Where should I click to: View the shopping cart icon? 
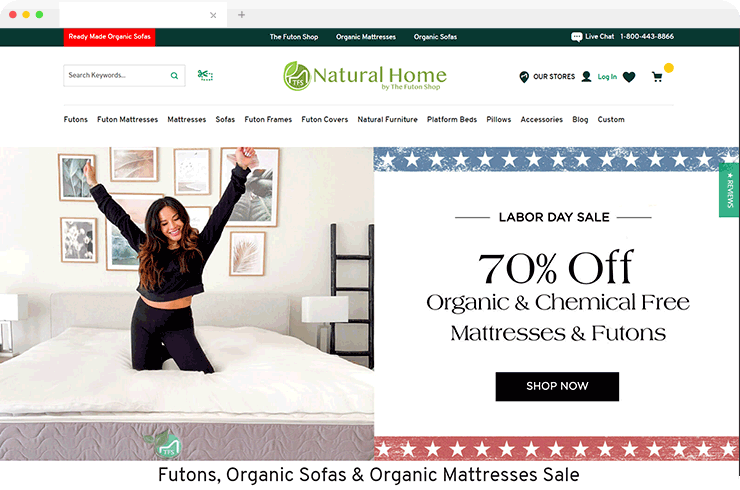click(657, 76)
